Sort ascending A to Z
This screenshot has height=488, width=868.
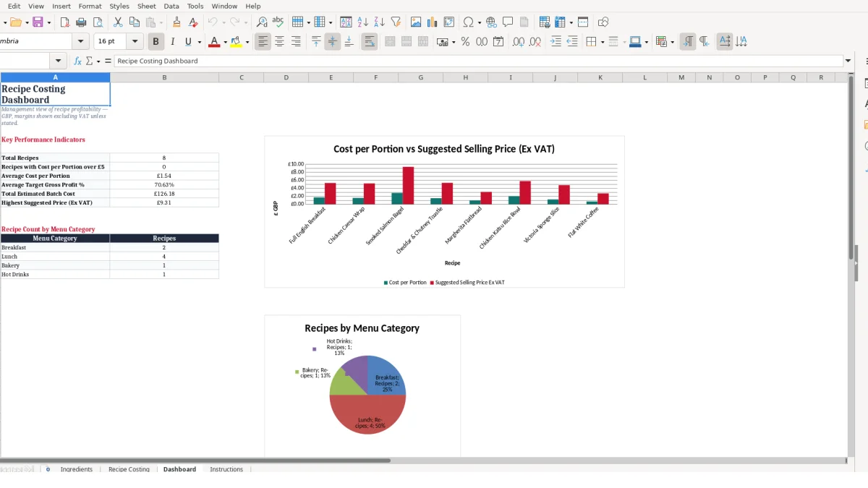click(363, 22)
